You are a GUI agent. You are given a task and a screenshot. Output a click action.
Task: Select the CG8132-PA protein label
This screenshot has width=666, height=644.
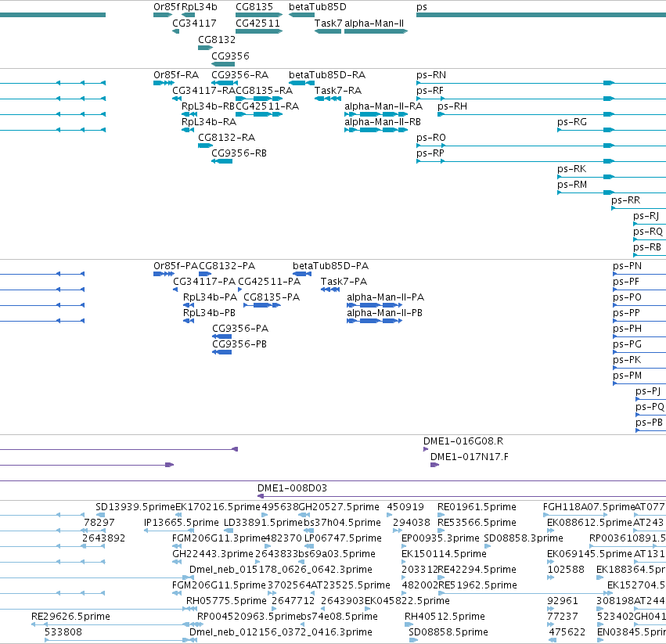point(227,266)
